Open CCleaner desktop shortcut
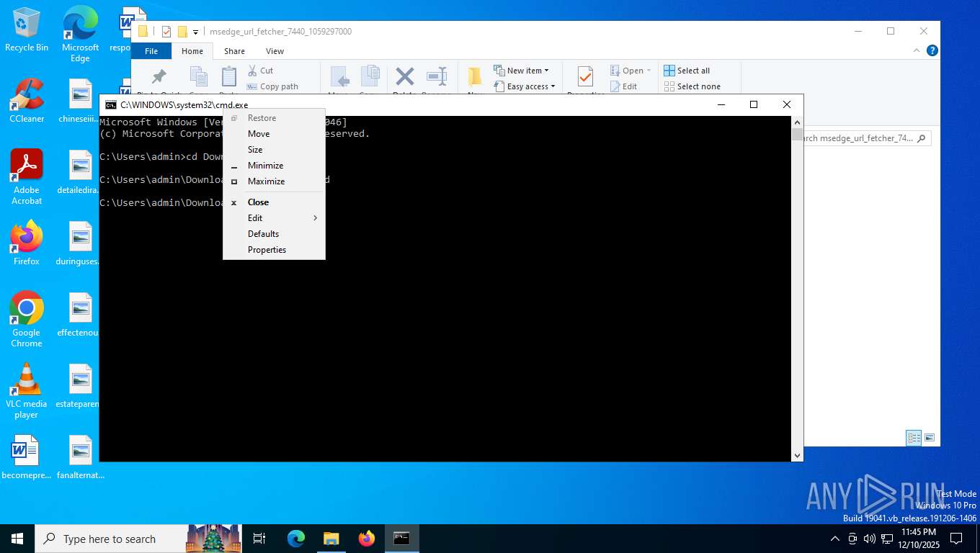Viewport: 980px width, 553px height. click(27, 100)
